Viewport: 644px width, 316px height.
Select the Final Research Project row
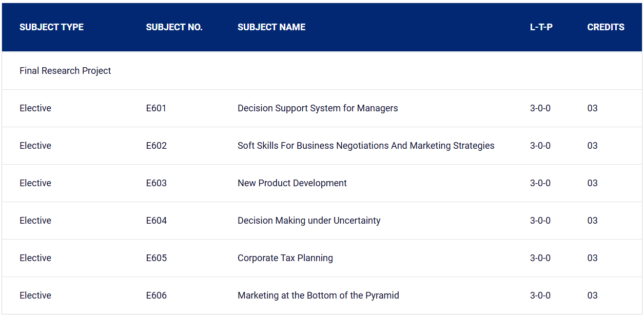pos(322,71)
